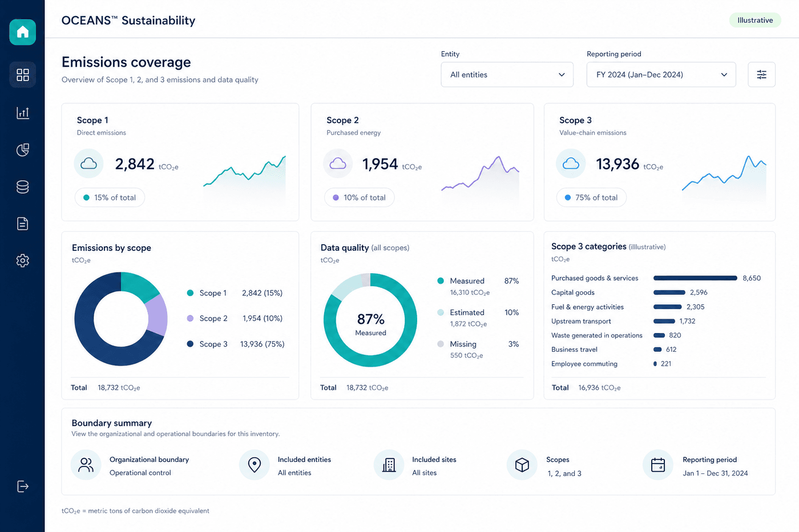Click the Employee commuting bar

(655, 364)
